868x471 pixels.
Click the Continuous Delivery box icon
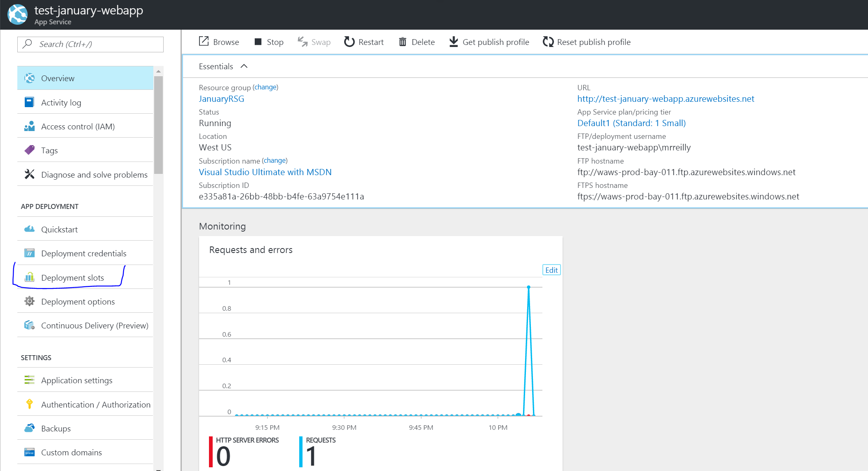[29, 325]
